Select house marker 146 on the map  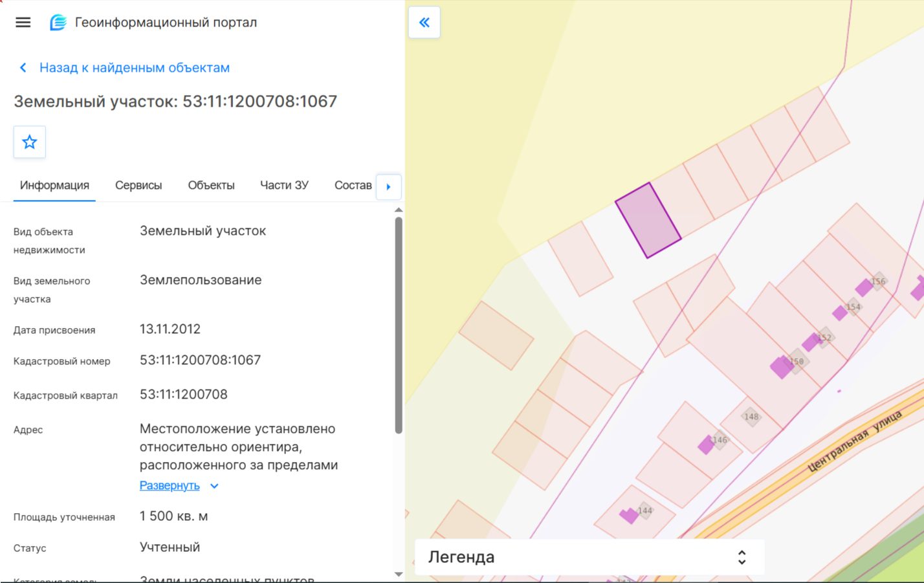tap(720, 440)
